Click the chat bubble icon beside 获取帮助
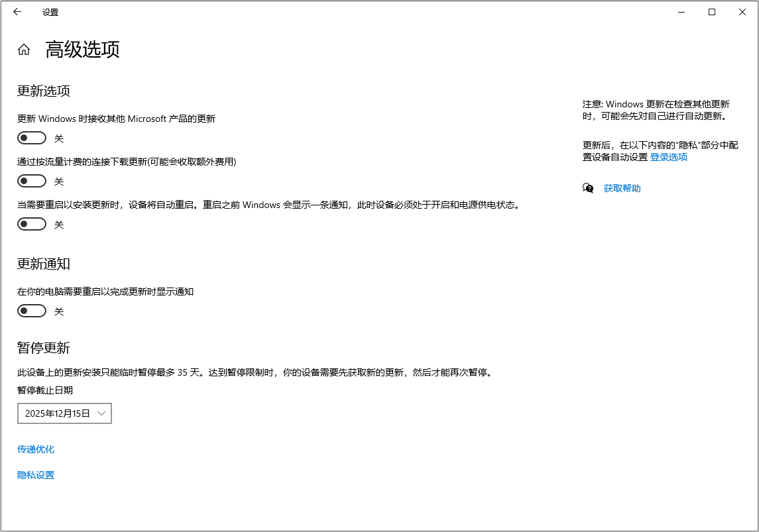Image resolution: width=759 pixels, height=532 pixels. point(588,188)
